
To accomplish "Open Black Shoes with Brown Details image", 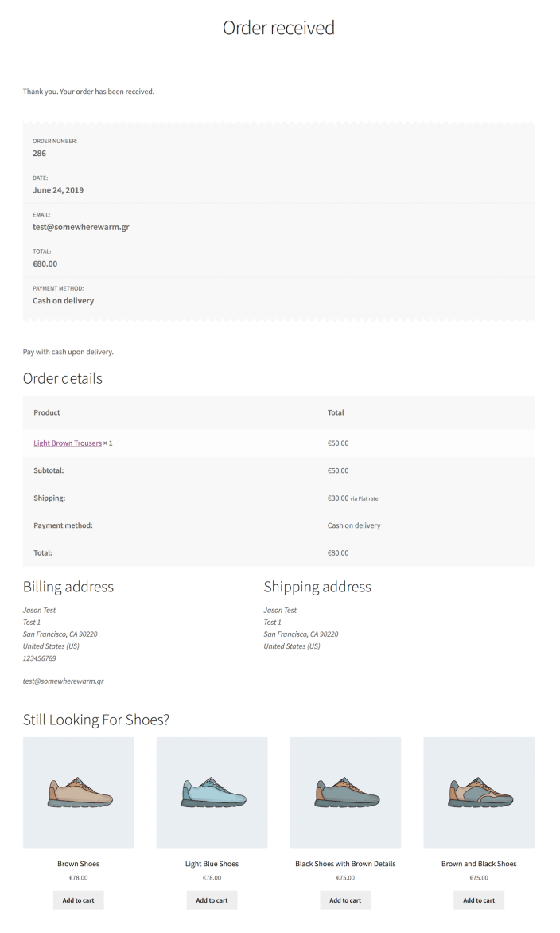I will coord(345,792).
